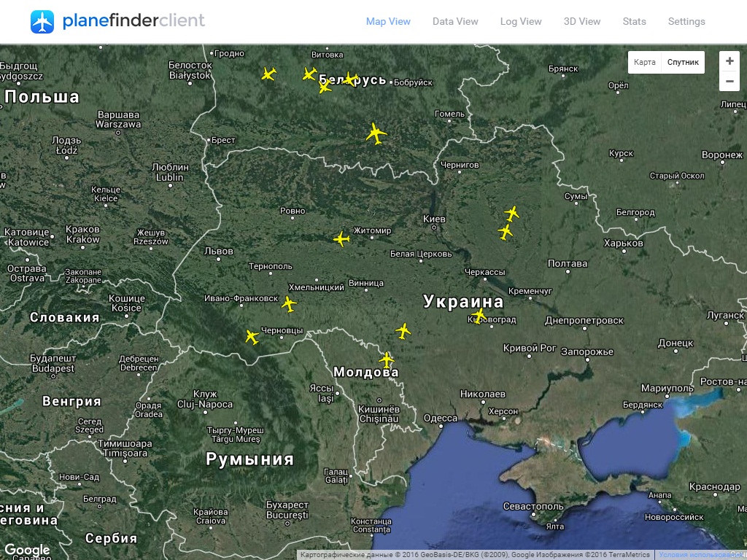Open the Map View tab
747x560 pixels.
[x=388, y=22]
